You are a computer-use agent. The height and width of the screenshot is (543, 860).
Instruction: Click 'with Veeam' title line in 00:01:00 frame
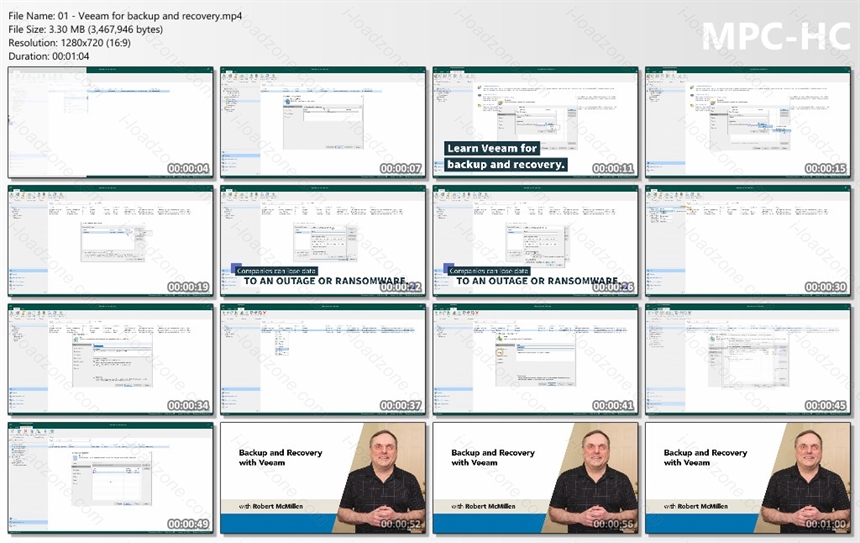[687, 462]
